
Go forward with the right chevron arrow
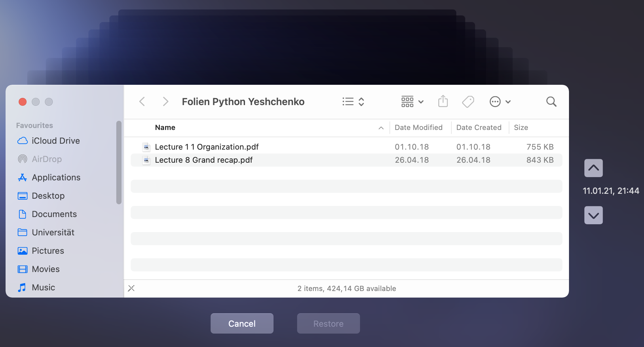pos(165,101)
